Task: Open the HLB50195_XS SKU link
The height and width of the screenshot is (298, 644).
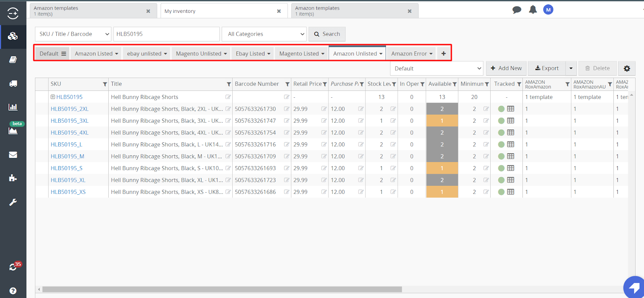Action: point(68,192)
